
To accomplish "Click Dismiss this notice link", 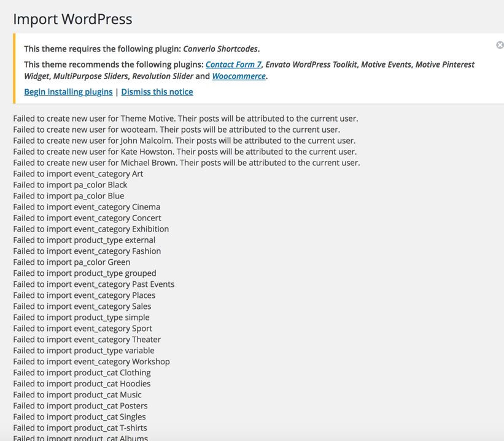I will point(157,92).
